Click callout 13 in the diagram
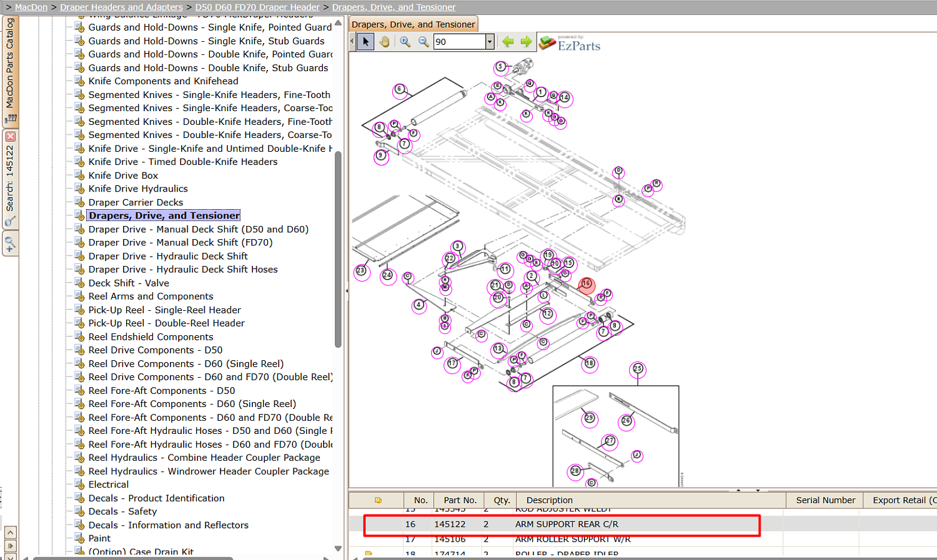The height and width of the screenshot is (560, 937). (498, 349)
